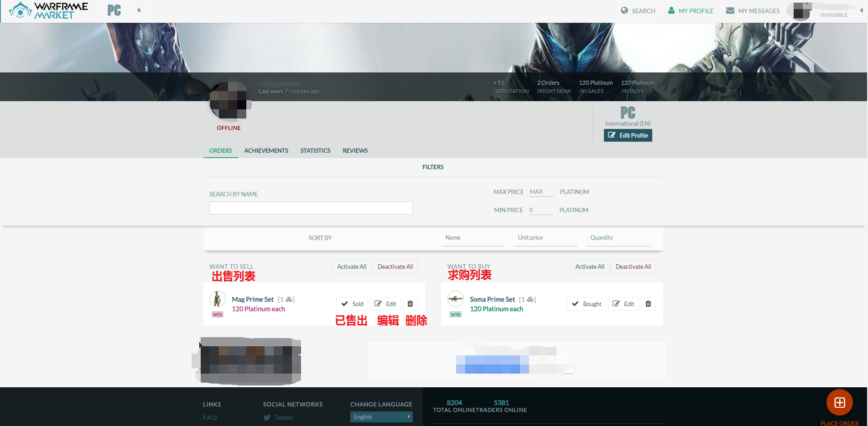Click the Mag Prime Set item icon
This screenshot has width=868, height=426.
218,299
